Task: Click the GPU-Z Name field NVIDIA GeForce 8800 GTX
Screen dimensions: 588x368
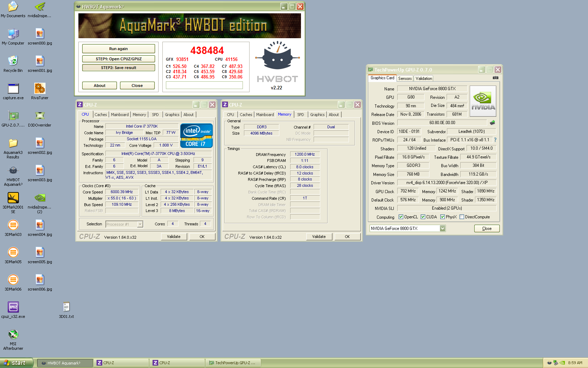Action: pos(432,89)
